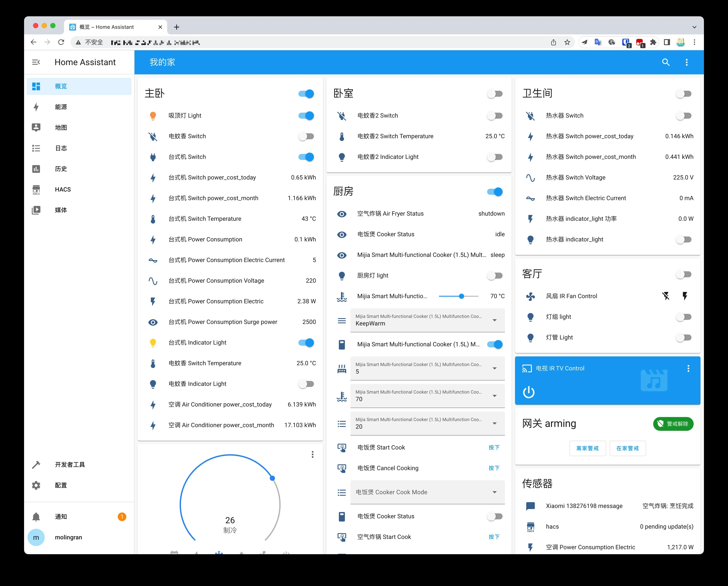Screen dimensions: 728x586
Task: Collapse the sidebar with hamburger icon
Action: [36, 62]
